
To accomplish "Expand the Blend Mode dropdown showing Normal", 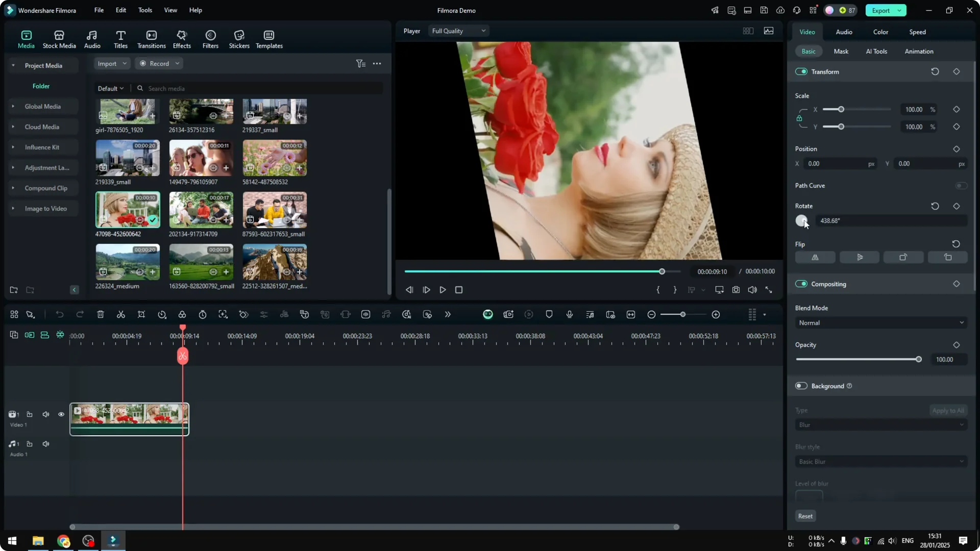I will pyautogui.click(x=880, y=322).
